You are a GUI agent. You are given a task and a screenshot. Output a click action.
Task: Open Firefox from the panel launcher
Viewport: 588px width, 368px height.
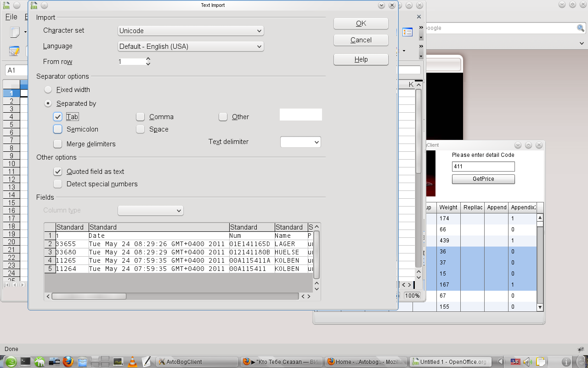[x=68, y=362]
